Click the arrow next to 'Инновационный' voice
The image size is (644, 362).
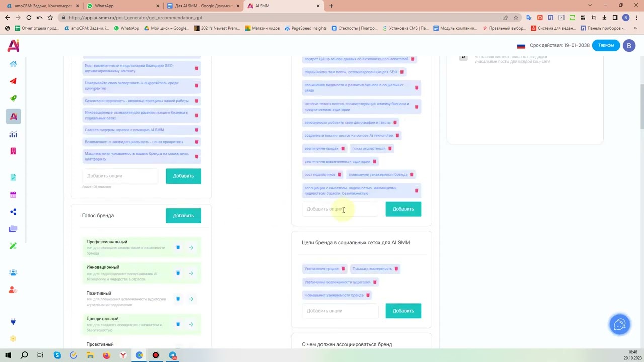click(191, 273)
